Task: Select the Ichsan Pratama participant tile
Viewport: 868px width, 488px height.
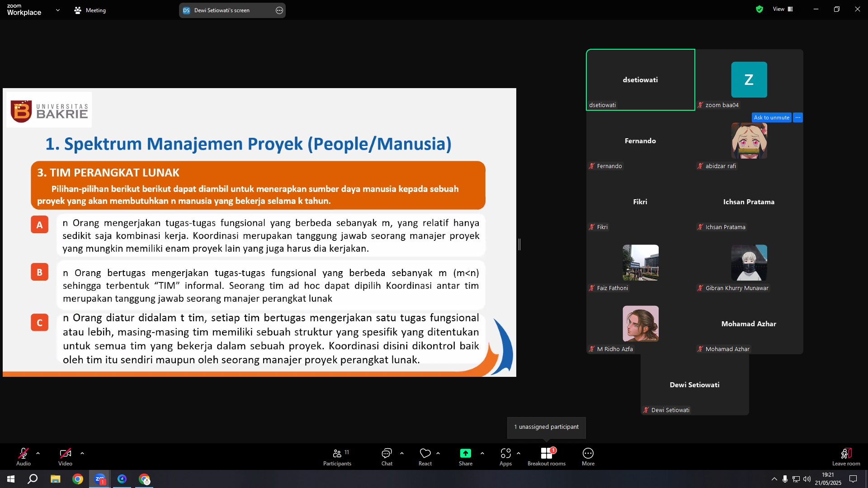Action: click(749, 202)
